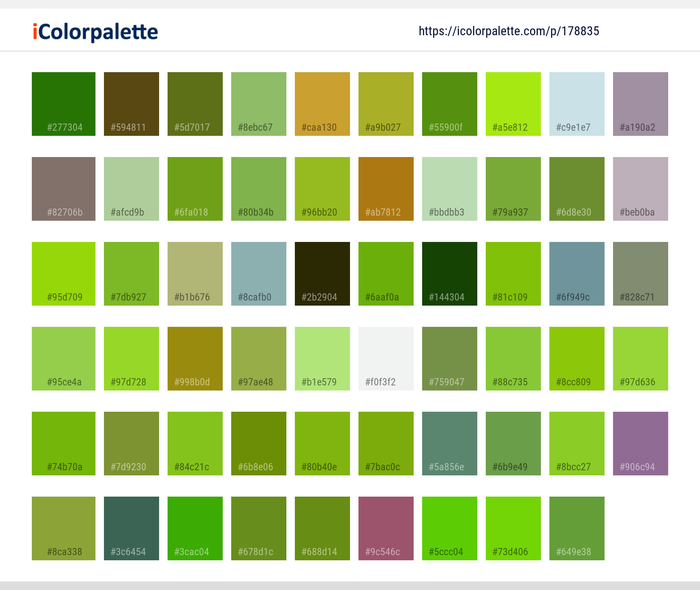Pick the #678d1c swatch

tap(259, 528)
